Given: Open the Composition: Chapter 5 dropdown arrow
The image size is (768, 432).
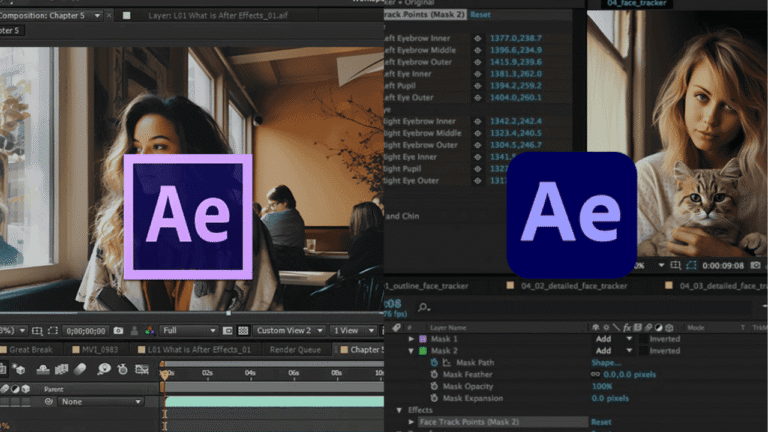Looking at the screenshot, I should click(97, 16).
